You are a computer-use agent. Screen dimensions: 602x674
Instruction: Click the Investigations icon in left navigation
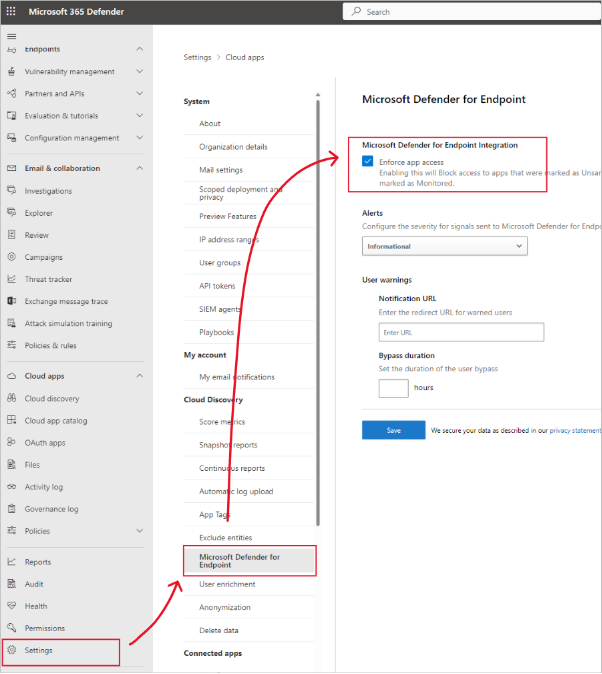click(12, 191)
